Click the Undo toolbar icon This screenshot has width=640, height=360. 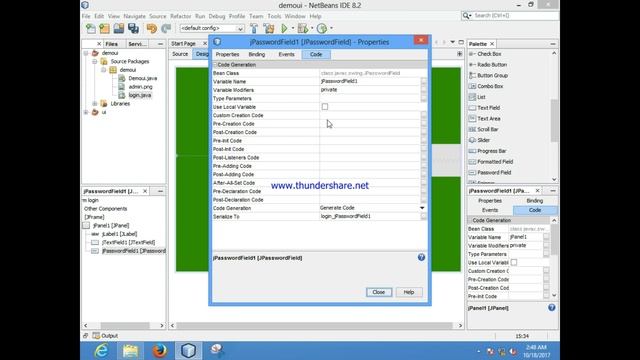point(151,28)
